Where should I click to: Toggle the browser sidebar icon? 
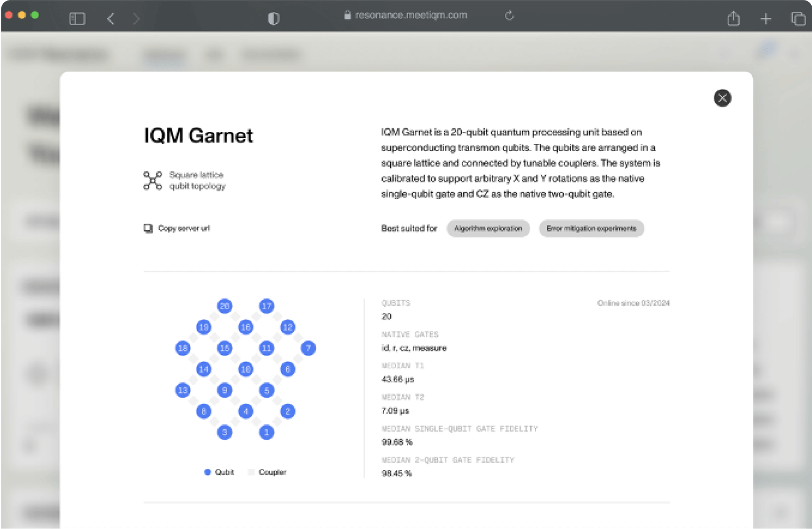pos(77,18)
